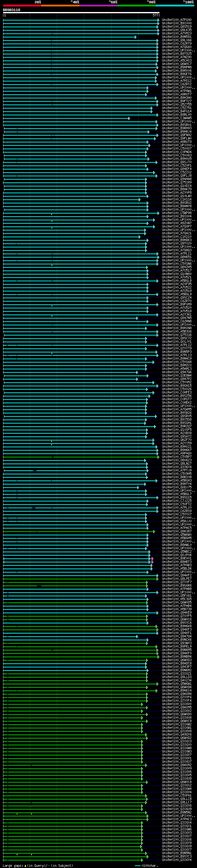Image resolution: width=197 pixels, height=868 pixels.
Task: Click the label UniRef100_B9H3H0
Action: 177,98
